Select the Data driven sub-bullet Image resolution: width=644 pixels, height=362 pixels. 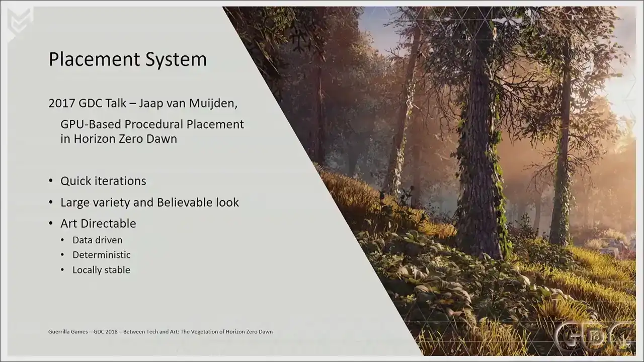coord(97,240)
